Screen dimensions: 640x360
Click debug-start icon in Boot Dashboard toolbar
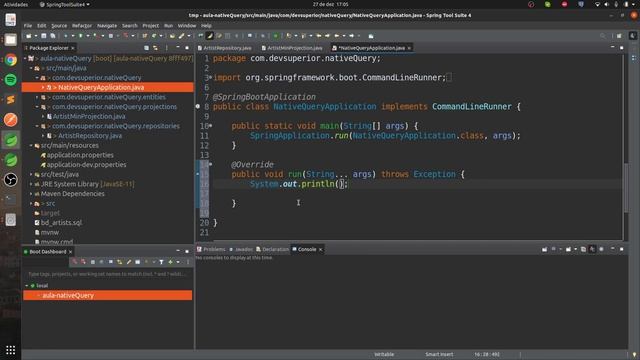tap(83, 262)
